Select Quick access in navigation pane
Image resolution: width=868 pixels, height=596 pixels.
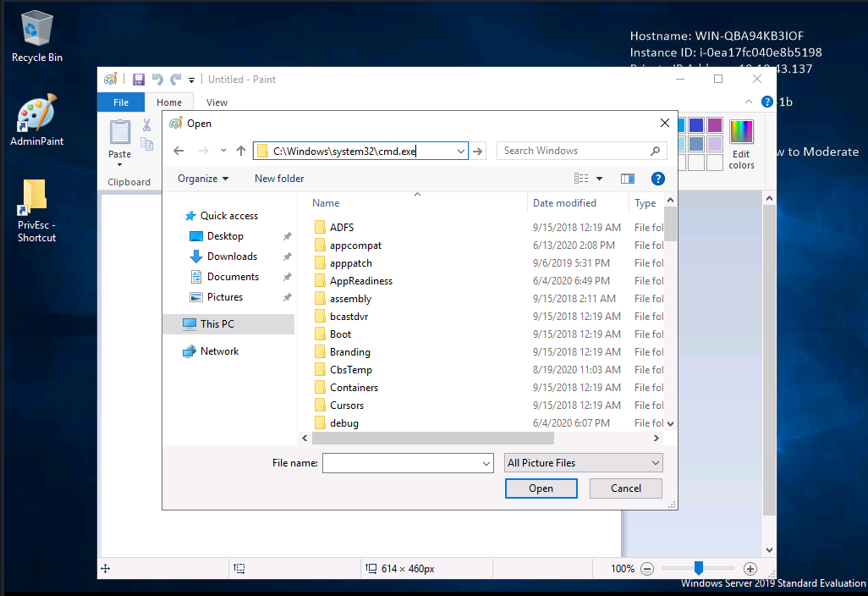[228, 216]
